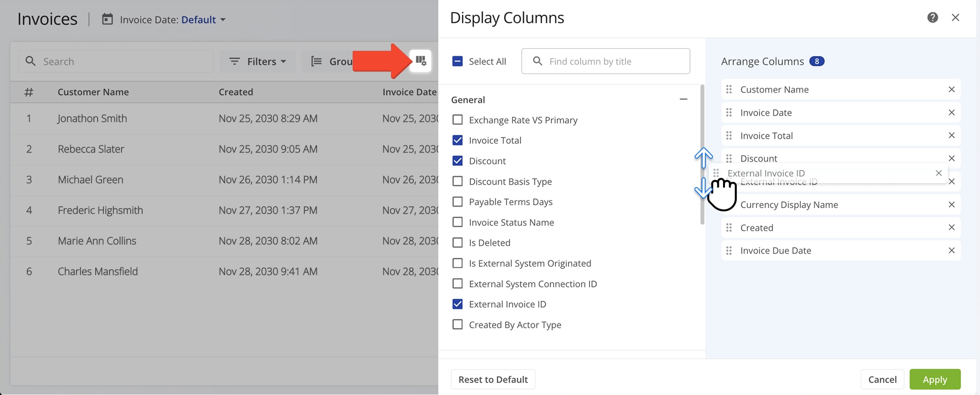980x395 pixels.
Task: Click the Cancel button
Action: (x=882, y=379)
